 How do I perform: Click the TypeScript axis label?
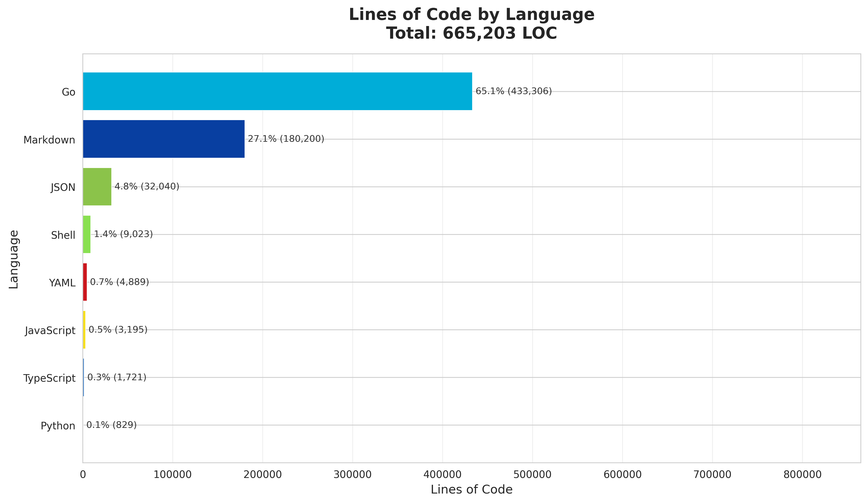coord(49,378)
